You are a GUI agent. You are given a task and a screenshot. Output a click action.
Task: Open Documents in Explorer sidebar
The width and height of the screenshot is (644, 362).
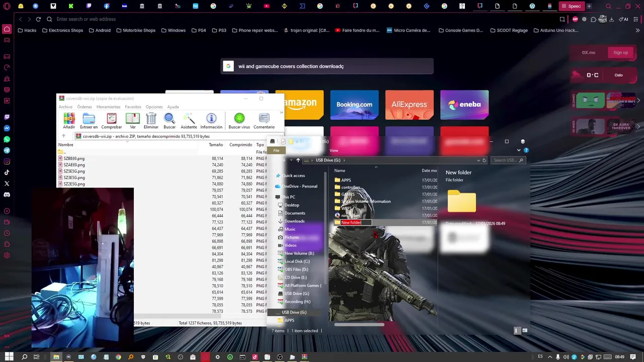[291, 213]
